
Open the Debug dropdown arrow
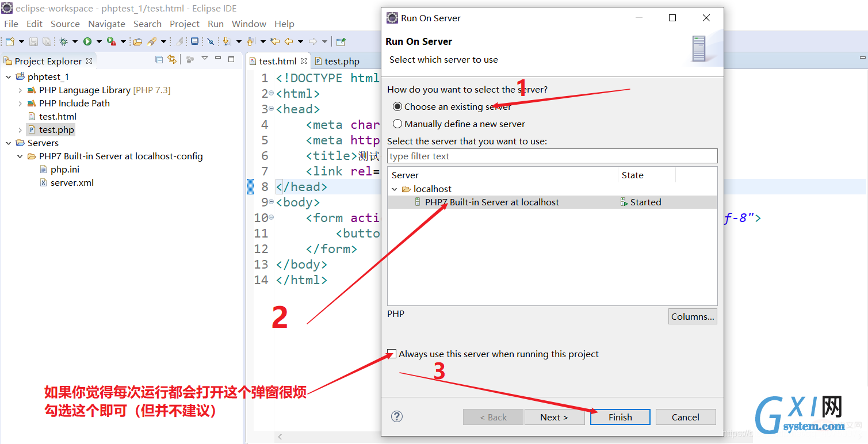75,41
